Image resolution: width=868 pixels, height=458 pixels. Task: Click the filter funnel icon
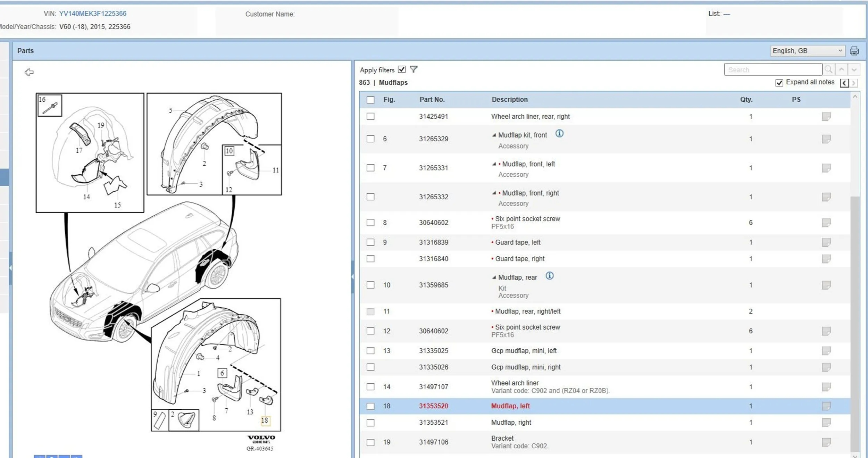414,69
